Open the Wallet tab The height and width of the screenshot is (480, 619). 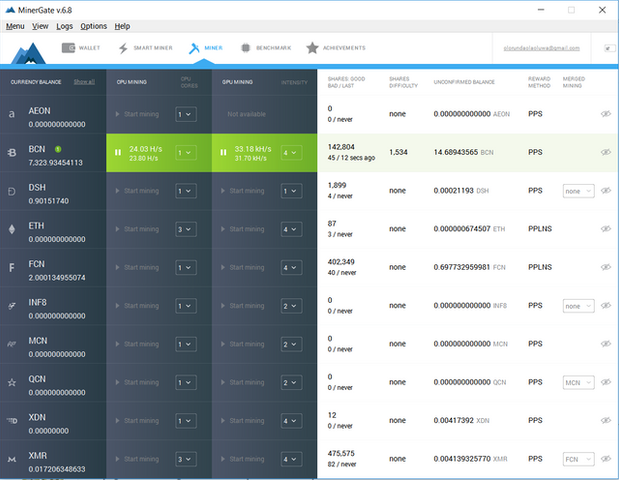pos(81,48)
